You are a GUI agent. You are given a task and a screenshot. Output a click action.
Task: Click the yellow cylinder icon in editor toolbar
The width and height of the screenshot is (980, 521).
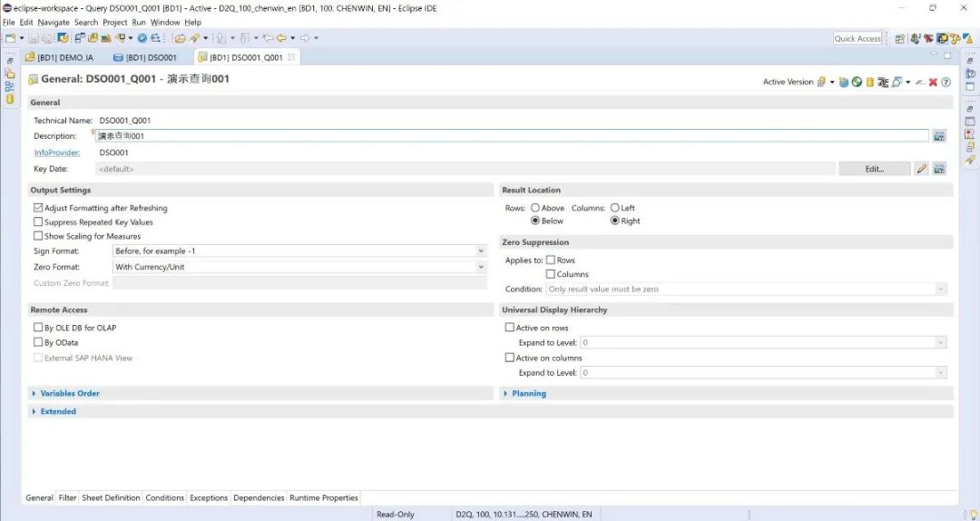[870, 82]
